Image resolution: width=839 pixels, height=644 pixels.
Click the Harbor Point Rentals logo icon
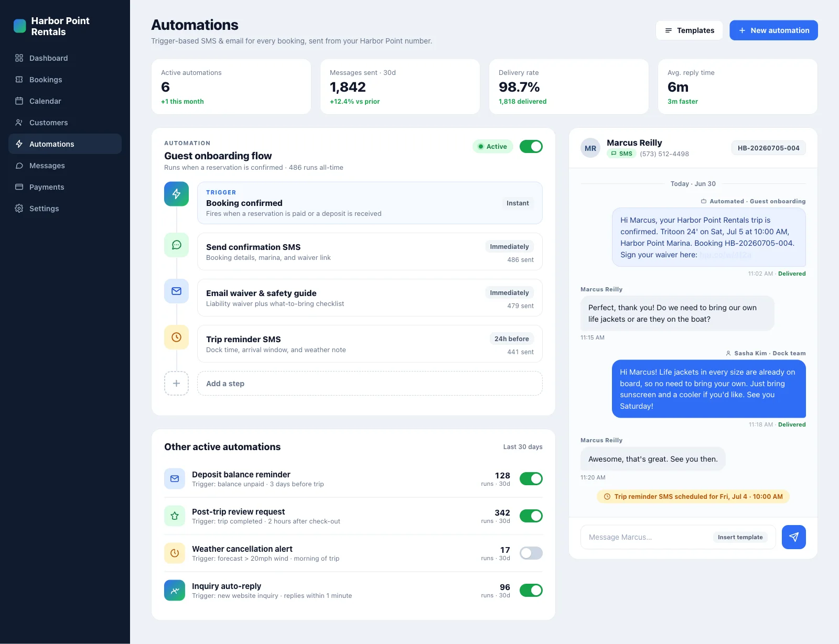pos(19,26)
